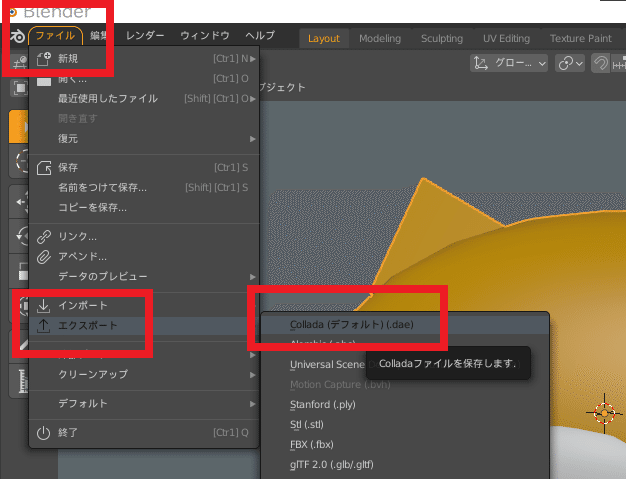This screenshot has width=626, height=479.
Task: Click the Blender logo icon in menu bar
Action: [x=17, y=36]
